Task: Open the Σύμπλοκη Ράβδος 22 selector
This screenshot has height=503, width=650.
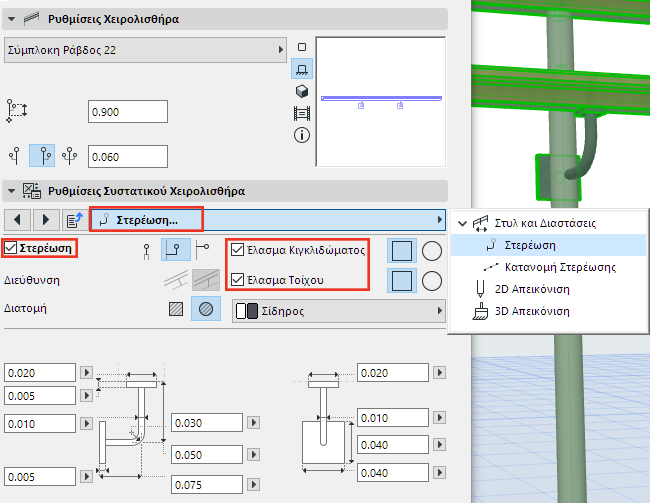Action: point(145,50)
